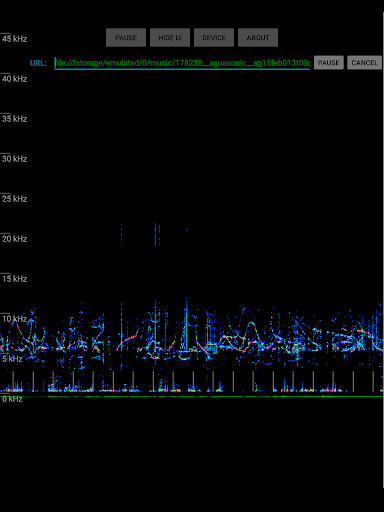Click the 0 kHz axis label
The width and height of the screenshot is (384, 512).
point(12,399)
